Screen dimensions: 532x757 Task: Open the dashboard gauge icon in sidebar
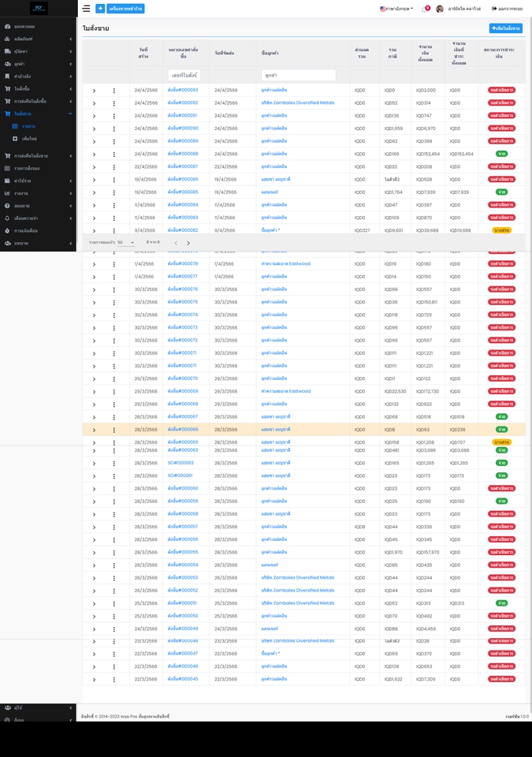(7, 27)
